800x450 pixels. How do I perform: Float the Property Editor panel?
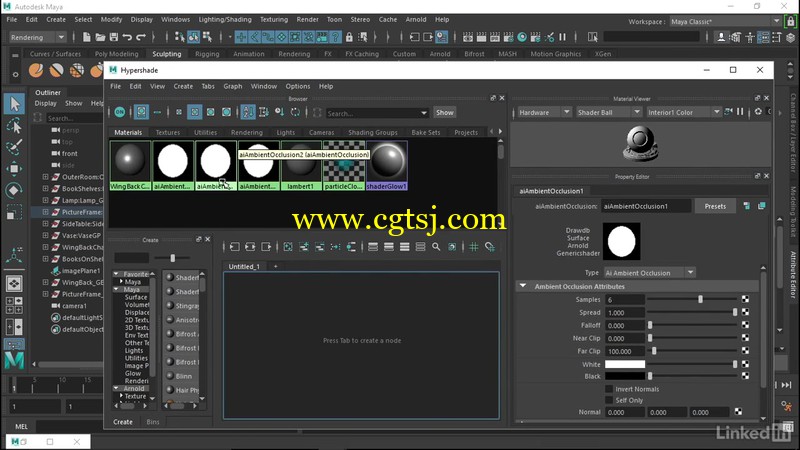click(x=757, y=176)
